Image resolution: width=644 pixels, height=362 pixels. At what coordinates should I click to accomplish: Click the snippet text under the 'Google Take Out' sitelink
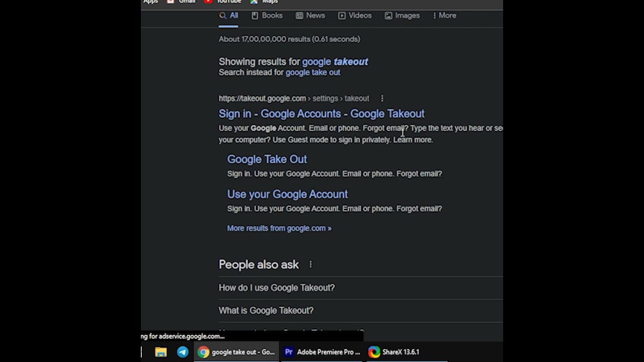click(335, 173)
